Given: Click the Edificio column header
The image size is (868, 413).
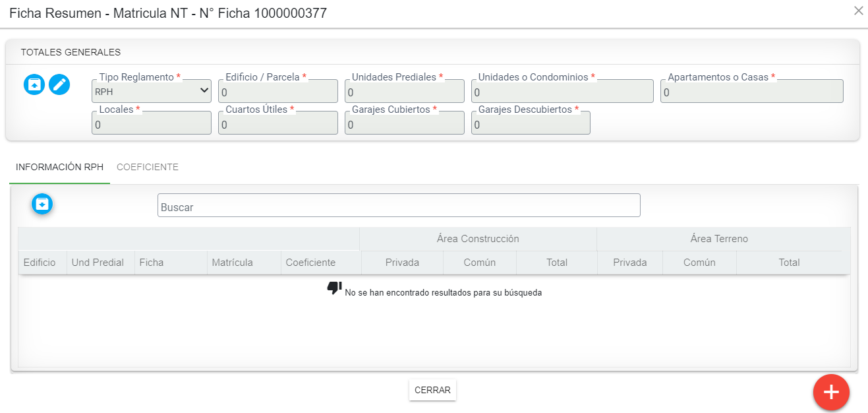Looking at the screenshot, I should tap(40, 263).
